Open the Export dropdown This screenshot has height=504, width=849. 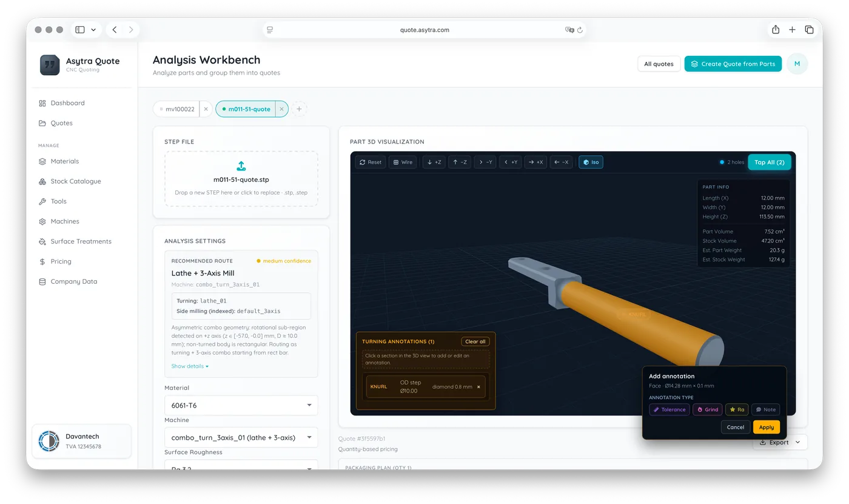[x=780, y=442]
